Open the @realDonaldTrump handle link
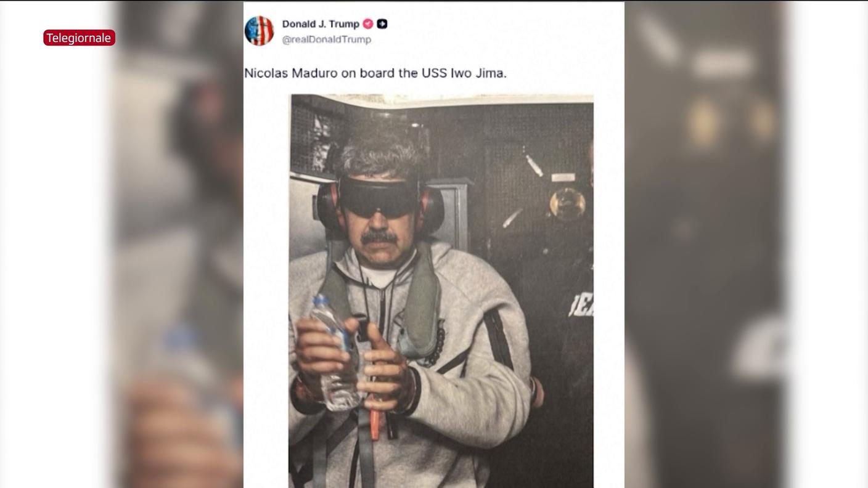Screen dimensions: 868x488 [x=327, y=39]
